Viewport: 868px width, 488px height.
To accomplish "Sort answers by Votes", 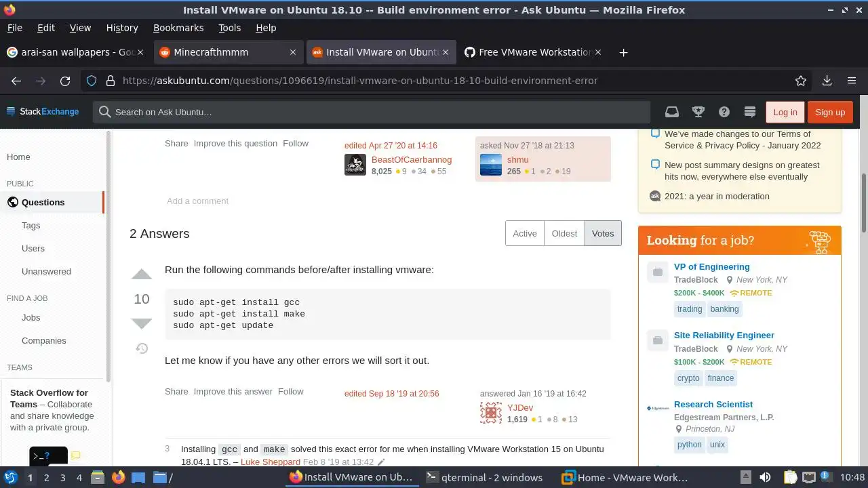I will tap(603, 233).
